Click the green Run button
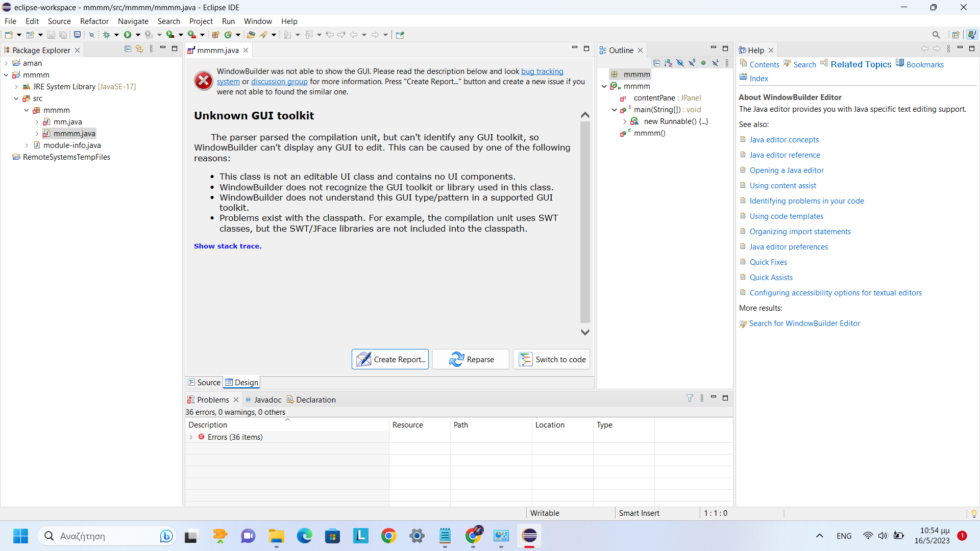Image resolution: width=980 pixels, height=551 pixels. tap(128, 35)
